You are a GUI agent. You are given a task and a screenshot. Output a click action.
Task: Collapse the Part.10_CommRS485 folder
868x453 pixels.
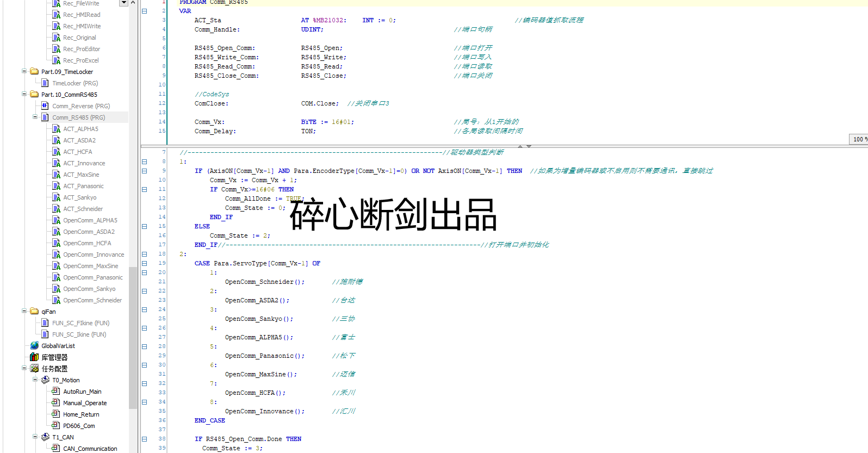[24, 94]
